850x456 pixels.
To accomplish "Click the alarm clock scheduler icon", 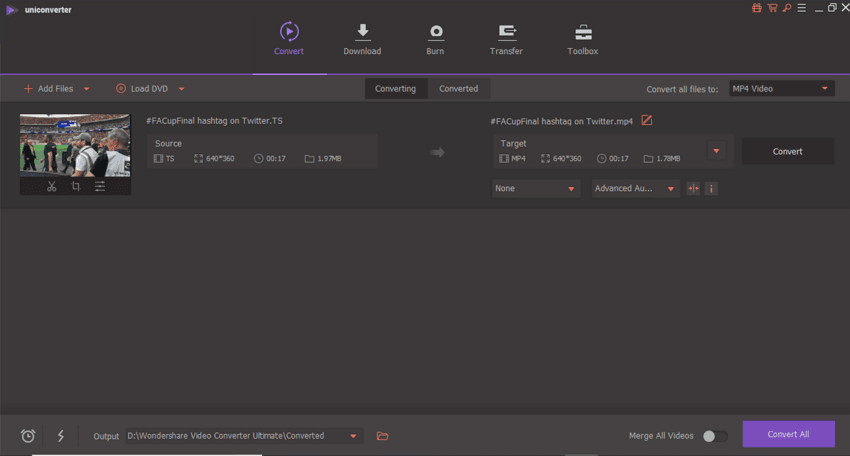I will click(28, 436).
